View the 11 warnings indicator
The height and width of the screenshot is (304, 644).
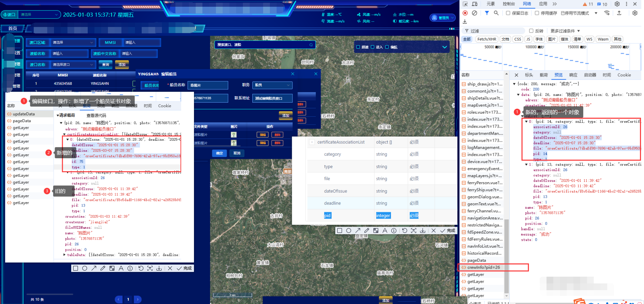coord(588,4)
